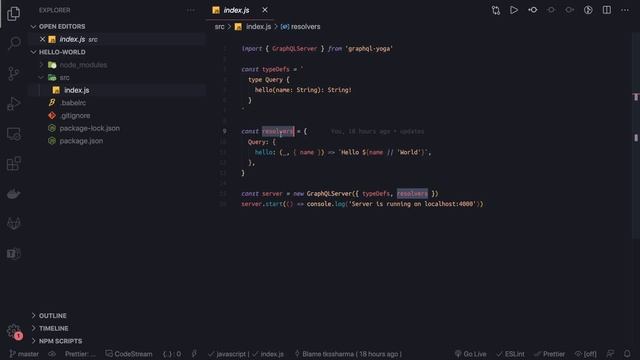This screenshot has height=360, width=640.
Task: Split the editor to the right
Action: 607,10
